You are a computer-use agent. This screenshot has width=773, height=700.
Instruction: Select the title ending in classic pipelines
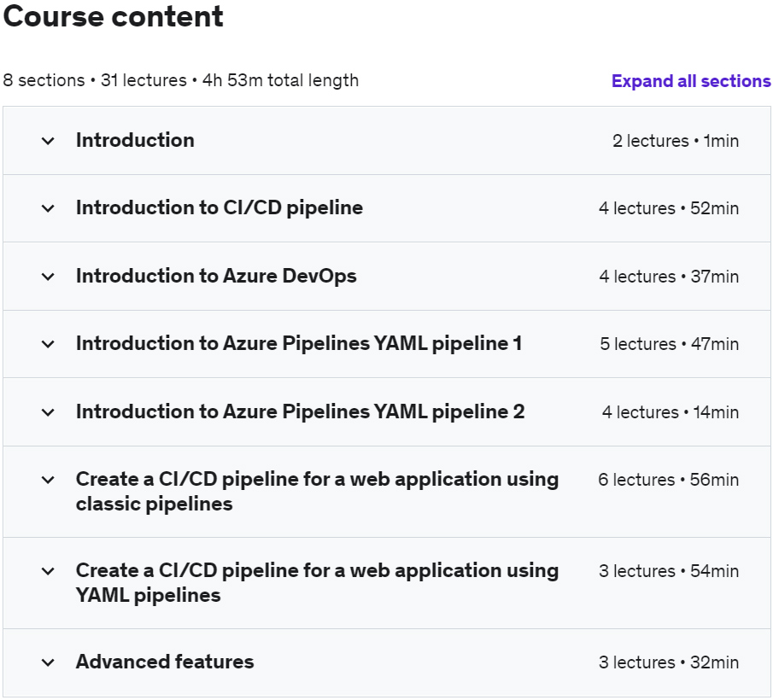pos(317,492)
